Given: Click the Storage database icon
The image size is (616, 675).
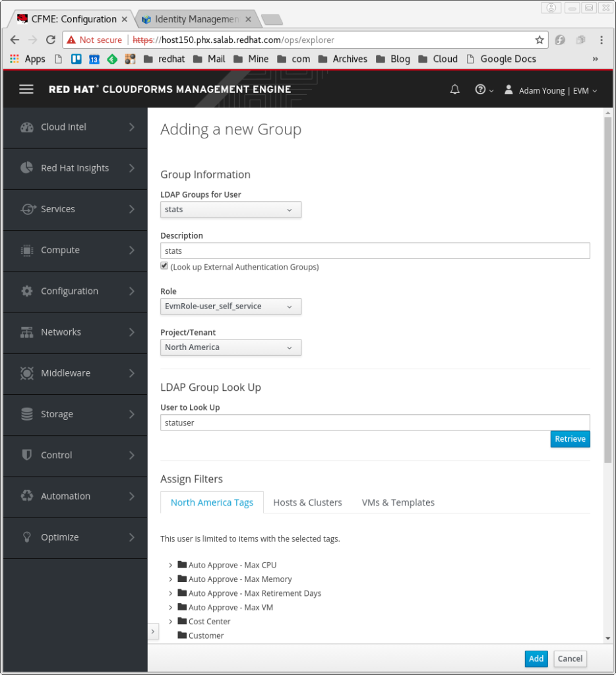Looking at the screenshot, I should pyautogui.click(x=26, y=414).
